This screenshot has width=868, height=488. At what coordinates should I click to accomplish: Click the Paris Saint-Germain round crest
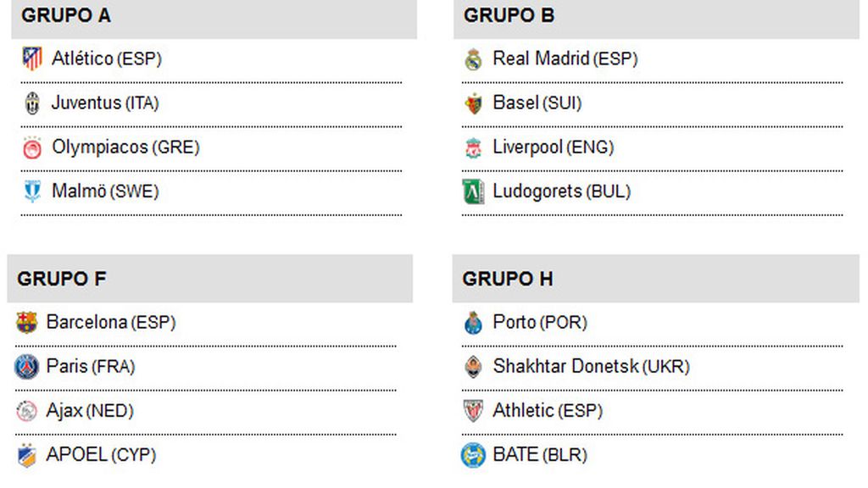tap(26, 367)
